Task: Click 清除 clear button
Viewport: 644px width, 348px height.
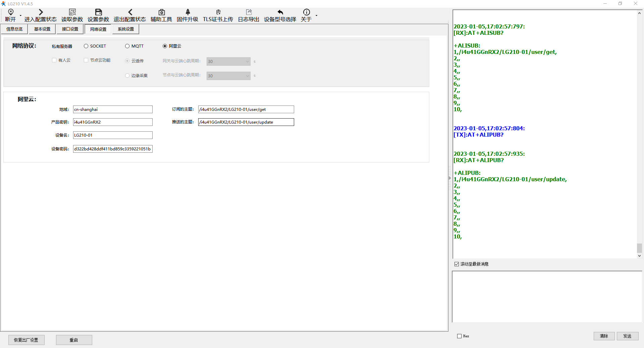Action: coord(604,336)
